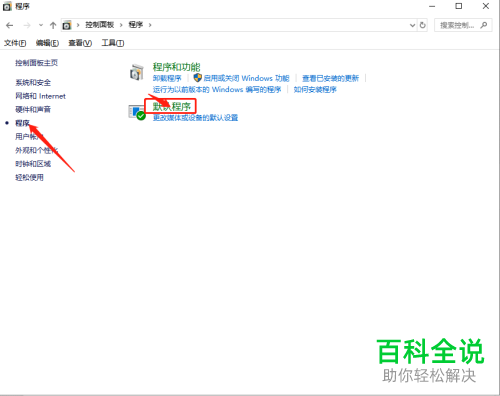Click the 程序 breadcrumb in the address bar
500x396 pixels.
pos(136,25)
